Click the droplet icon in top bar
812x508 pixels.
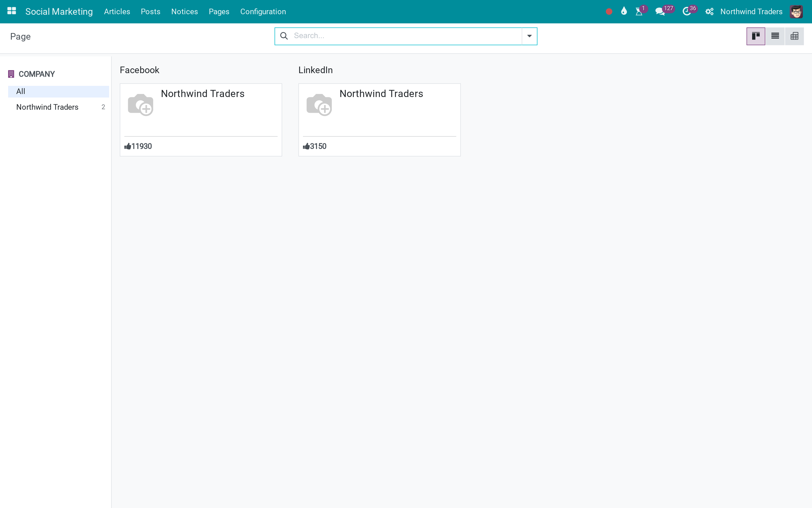pos(624,11)
